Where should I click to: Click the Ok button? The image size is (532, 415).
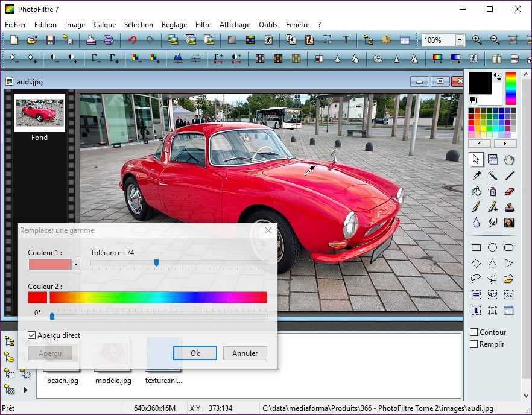195,353
